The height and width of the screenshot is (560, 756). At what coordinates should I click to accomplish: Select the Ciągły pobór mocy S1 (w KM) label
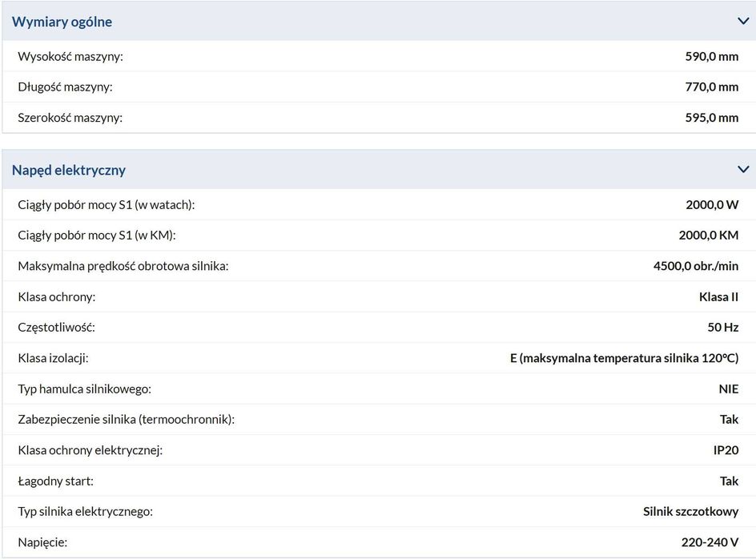coord(97,235)
